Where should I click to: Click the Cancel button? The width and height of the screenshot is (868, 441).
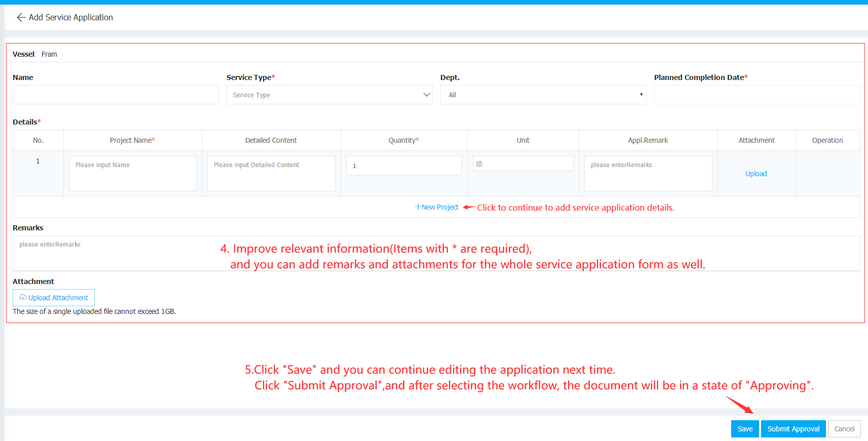844,429
